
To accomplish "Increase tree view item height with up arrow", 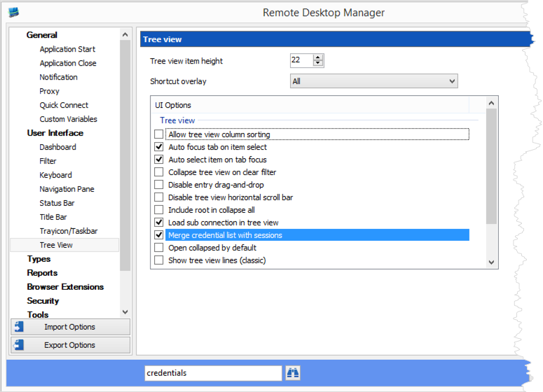I will click(318, 57).
